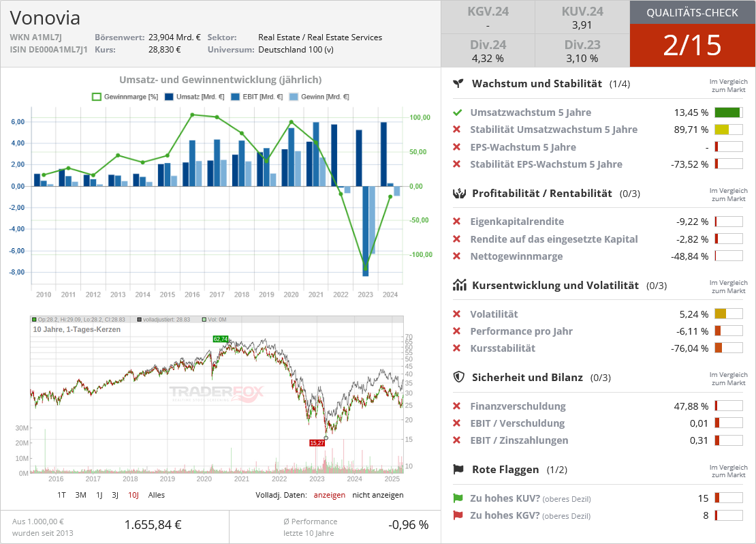
Task: Show the Alles full-history timeframe
Action: tap(156, 495)
